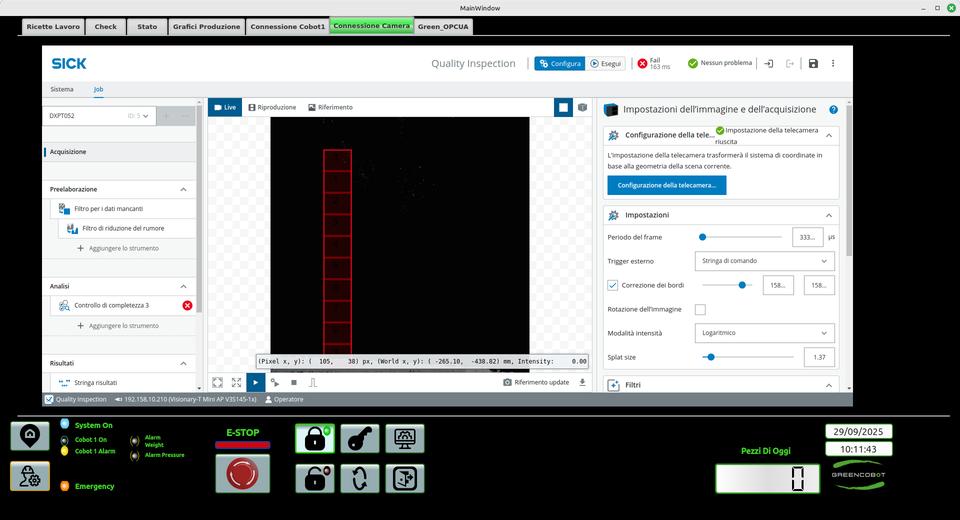This screenshot has width=960, height=520.
Task: Switch to Esegui run mode
Action: point(605,64)
